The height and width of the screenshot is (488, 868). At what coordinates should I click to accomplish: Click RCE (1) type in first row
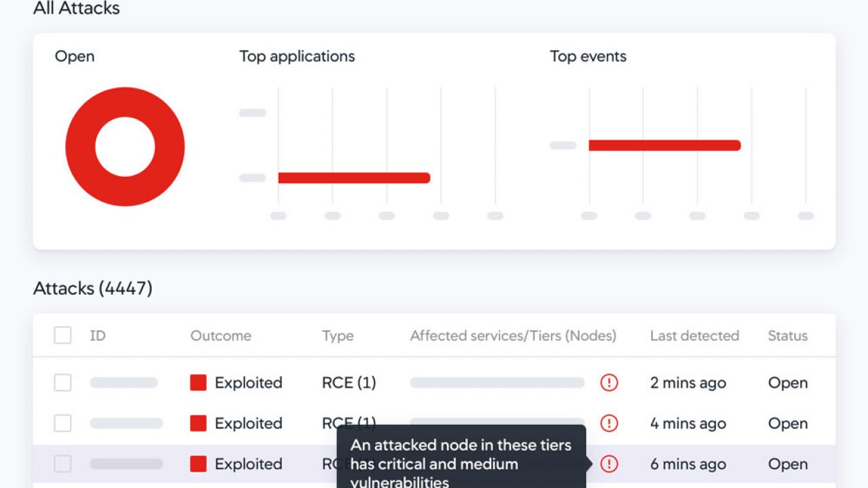[349, 383]
